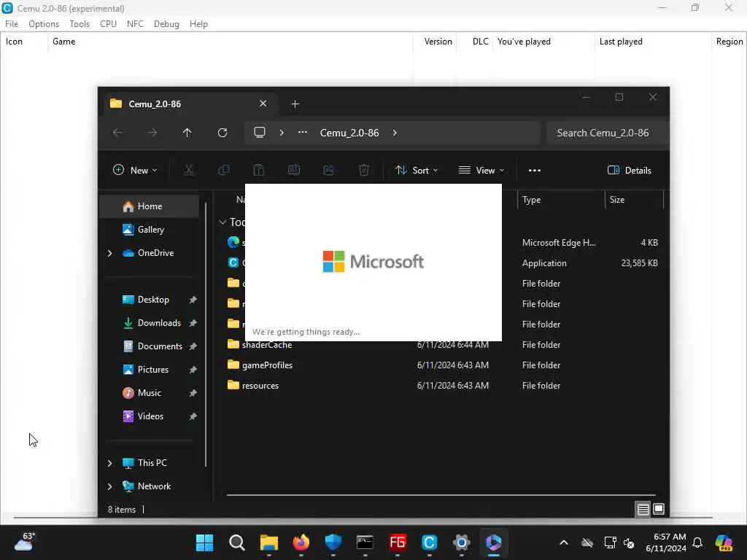Sort Cemu game list by Game column

(x=64, y=42)
